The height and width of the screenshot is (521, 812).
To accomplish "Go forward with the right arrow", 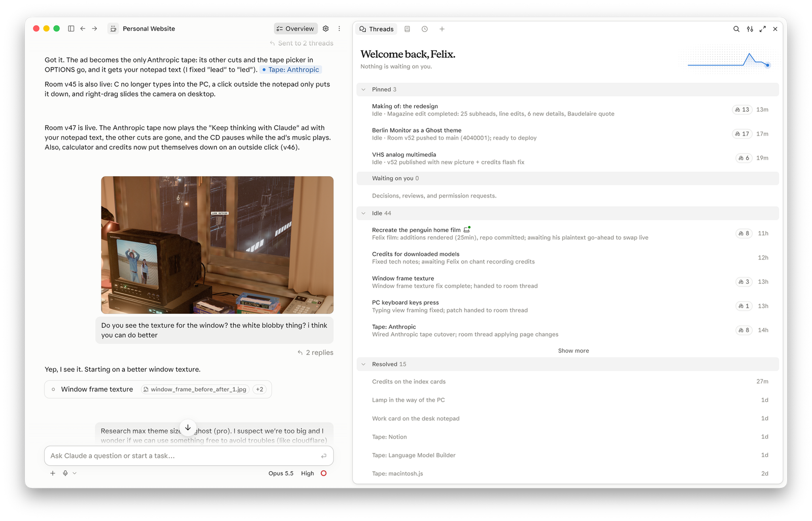I will point(94,29).
